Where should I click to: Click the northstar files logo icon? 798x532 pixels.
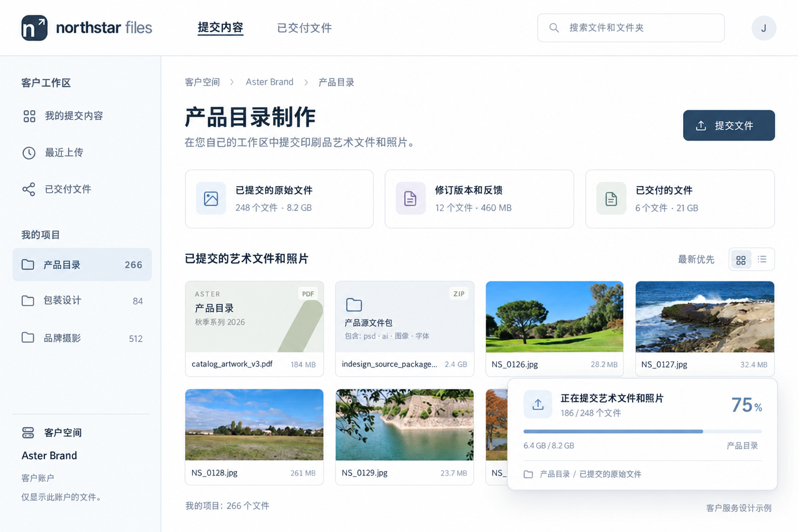34,28
